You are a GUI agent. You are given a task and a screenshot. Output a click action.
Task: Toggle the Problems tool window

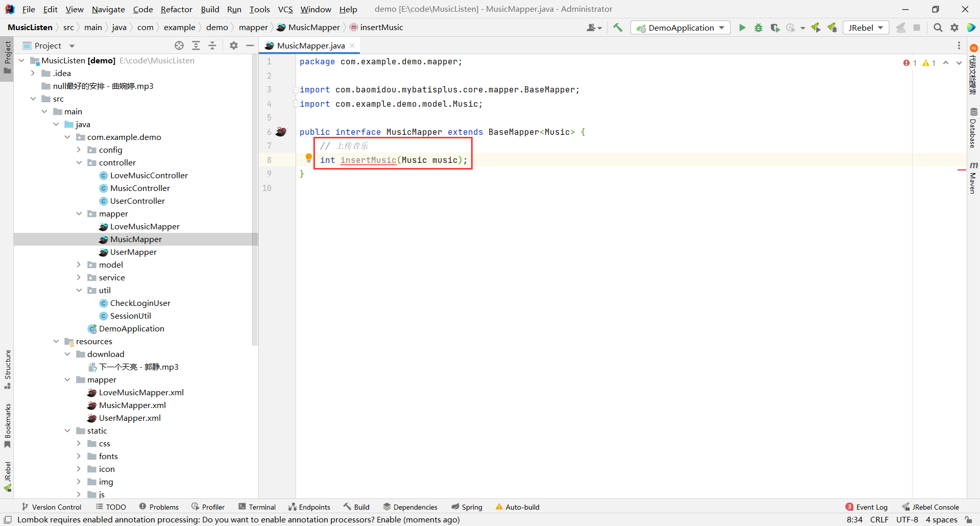pyautogui.click(x=159, y=507)
